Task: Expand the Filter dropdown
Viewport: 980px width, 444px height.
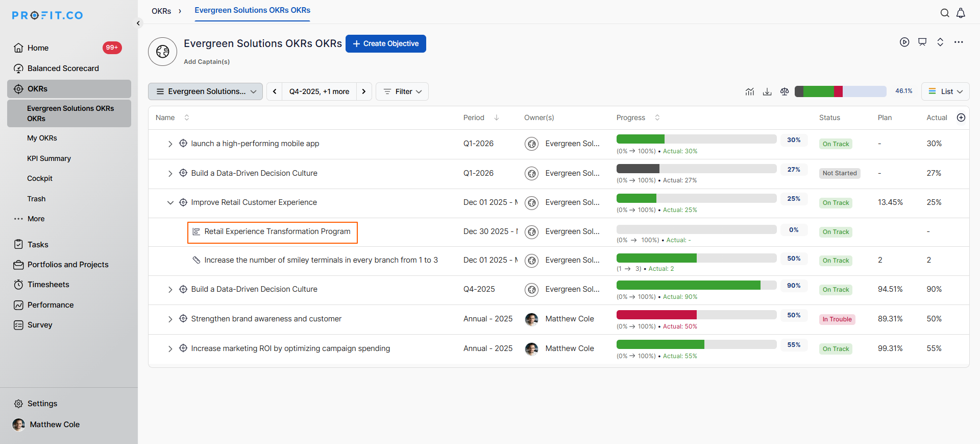Action: point(402,91)
